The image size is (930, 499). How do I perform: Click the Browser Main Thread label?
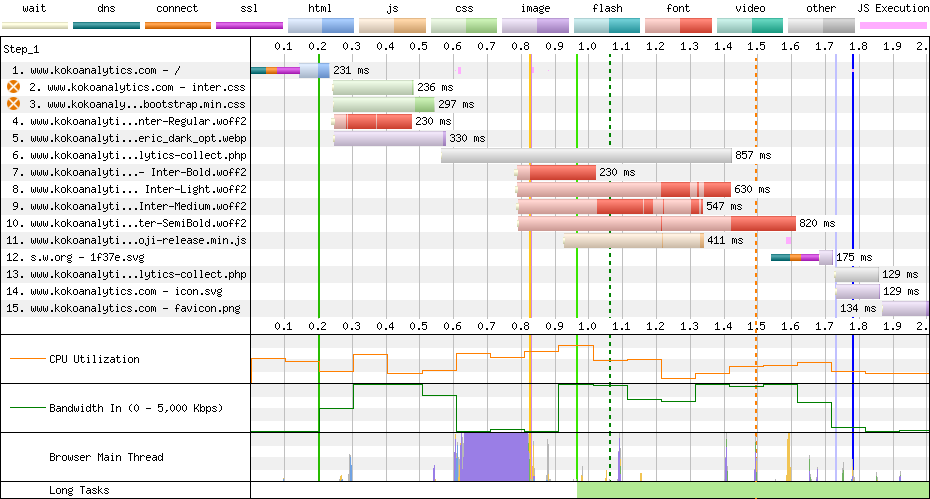(106, 457)
